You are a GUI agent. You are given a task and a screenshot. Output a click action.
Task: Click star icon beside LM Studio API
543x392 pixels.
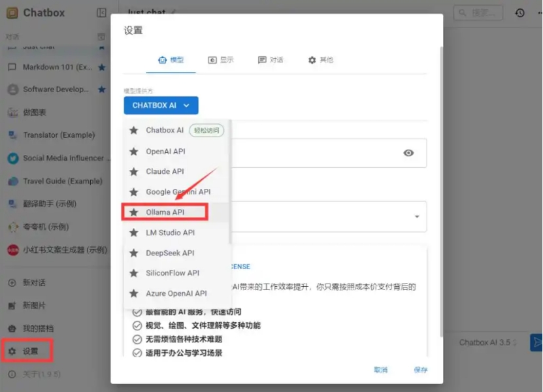pos(134,233)
